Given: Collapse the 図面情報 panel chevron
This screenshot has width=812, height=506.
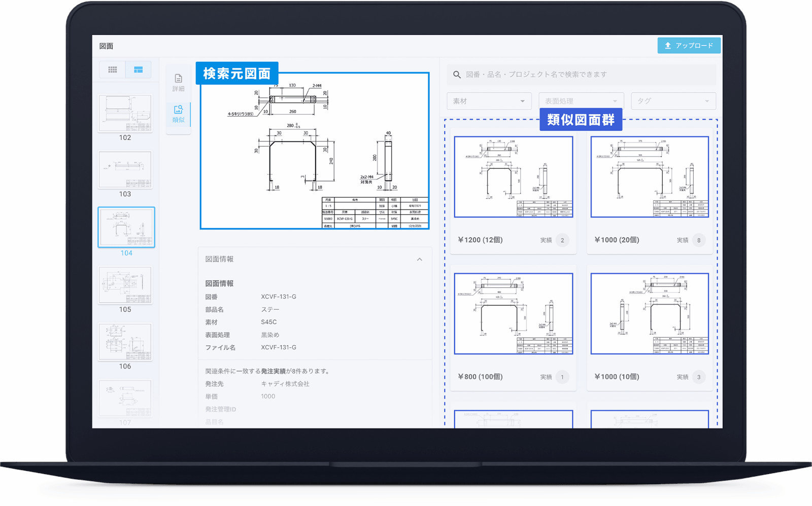Looking at the screenshot, I should tap(419, 259).
